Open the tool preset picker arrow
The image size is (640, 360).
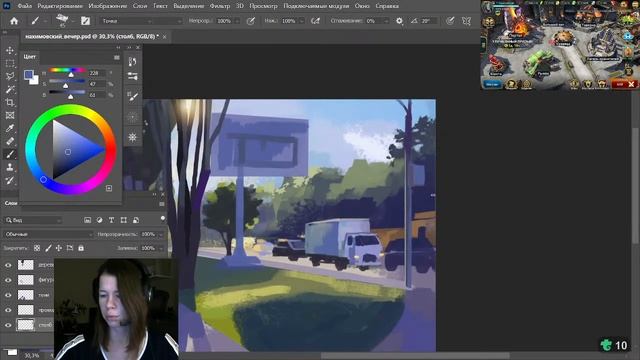(45, 21)
